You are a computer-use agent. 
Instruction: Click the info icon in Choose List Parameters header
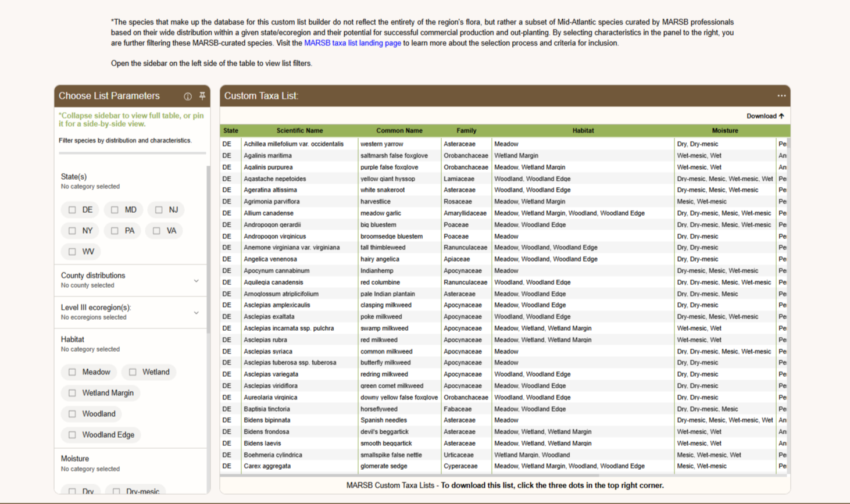(x=188, y=96)
